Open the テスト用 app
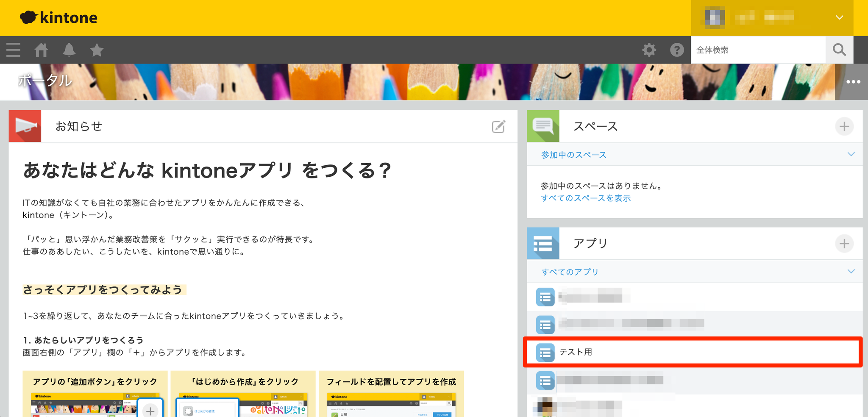The height and width of the screenshot is (417, 868). [576, 352]
